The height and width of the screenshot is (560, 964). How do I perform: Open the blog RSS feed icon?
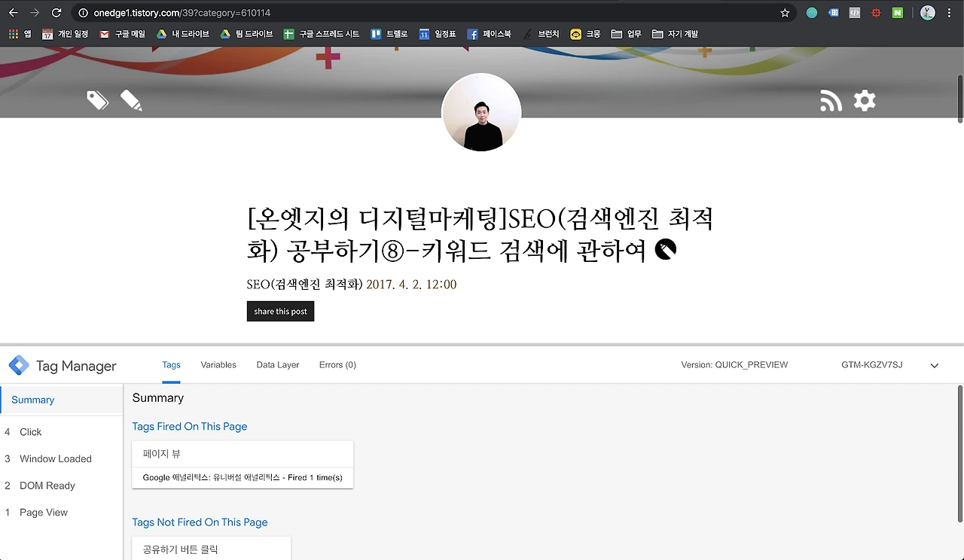click(831, 100)
